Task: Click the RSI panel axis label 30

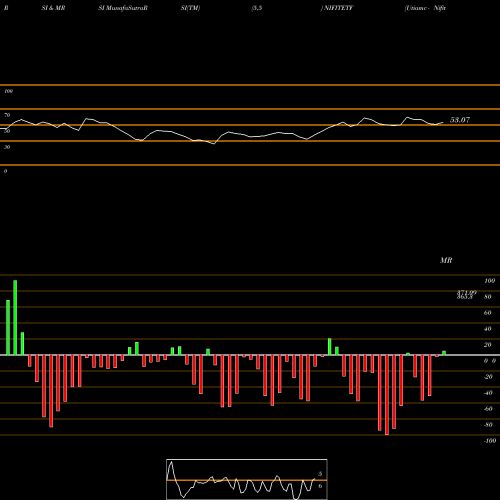Action: [x=7, y=147]
